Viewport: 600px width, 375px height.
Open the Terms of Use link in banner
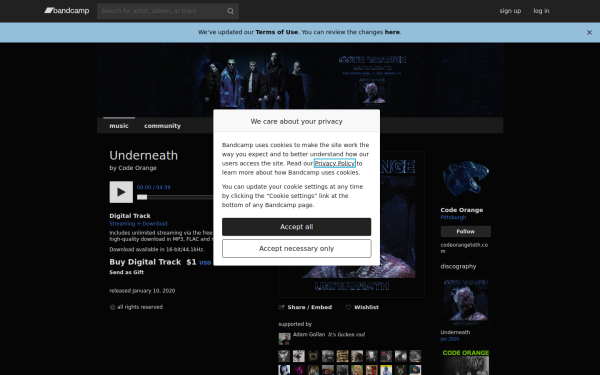pyautogui.click(x=276, y=32)
